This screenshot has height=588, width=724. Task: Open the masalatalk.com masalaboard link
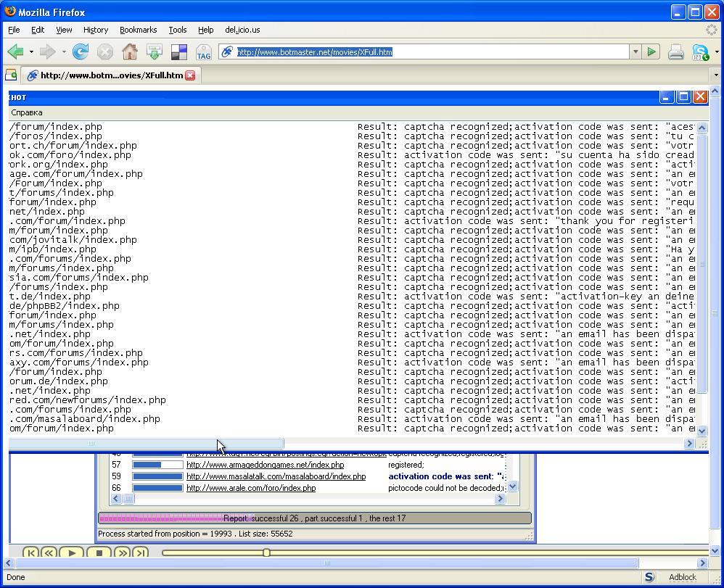click(x=276, y=476)
